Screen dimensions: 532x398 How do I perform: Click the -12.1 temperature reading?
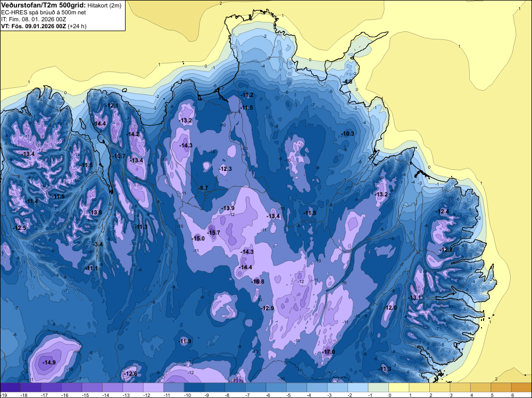(112, 105)
